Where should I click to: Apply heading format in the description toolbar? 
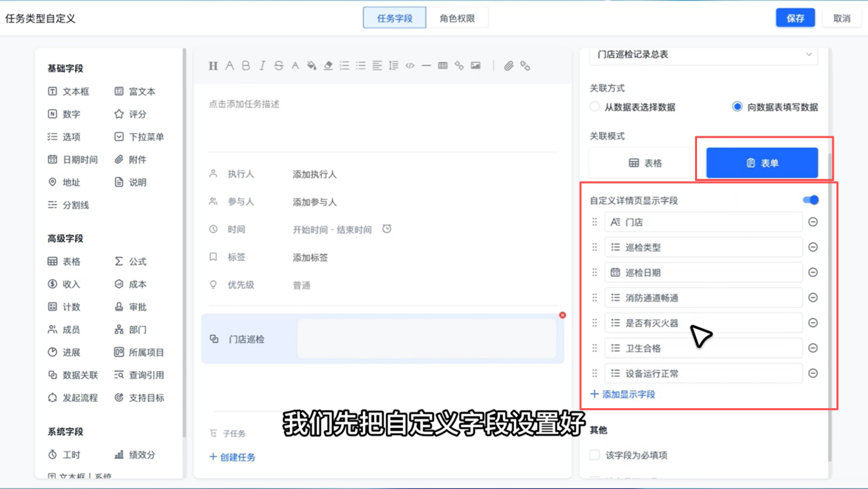click(213, 66)
